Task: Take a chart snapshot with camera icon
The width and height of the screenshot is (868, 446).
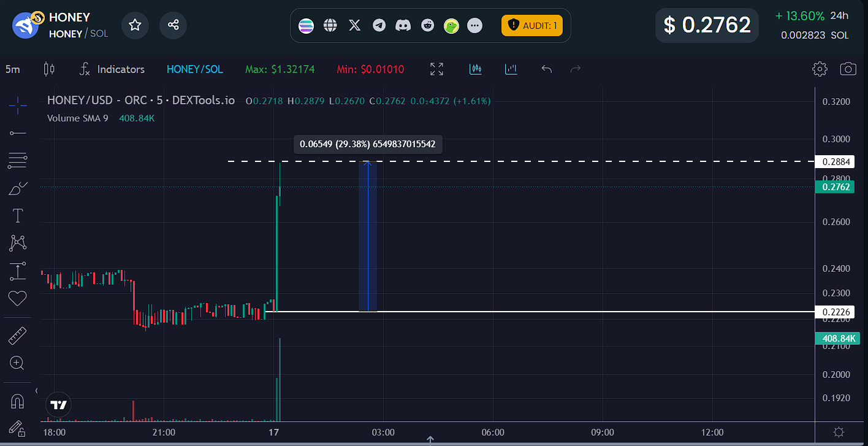Action: 848,69
